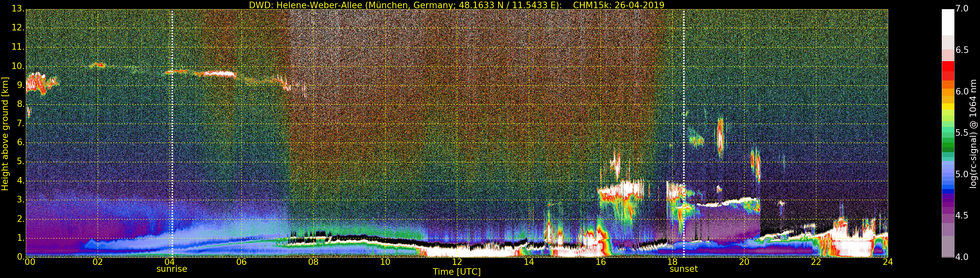Click the sunrise label below the time axis
This screenshot has width=980, height=278.
[x=172, y=269]
